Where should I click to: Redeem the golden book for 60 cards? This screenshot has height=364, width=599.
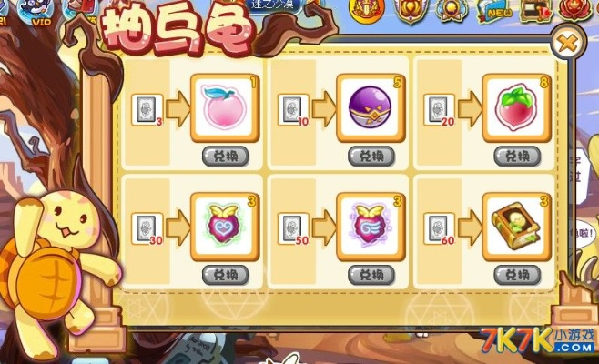point(517,275)
